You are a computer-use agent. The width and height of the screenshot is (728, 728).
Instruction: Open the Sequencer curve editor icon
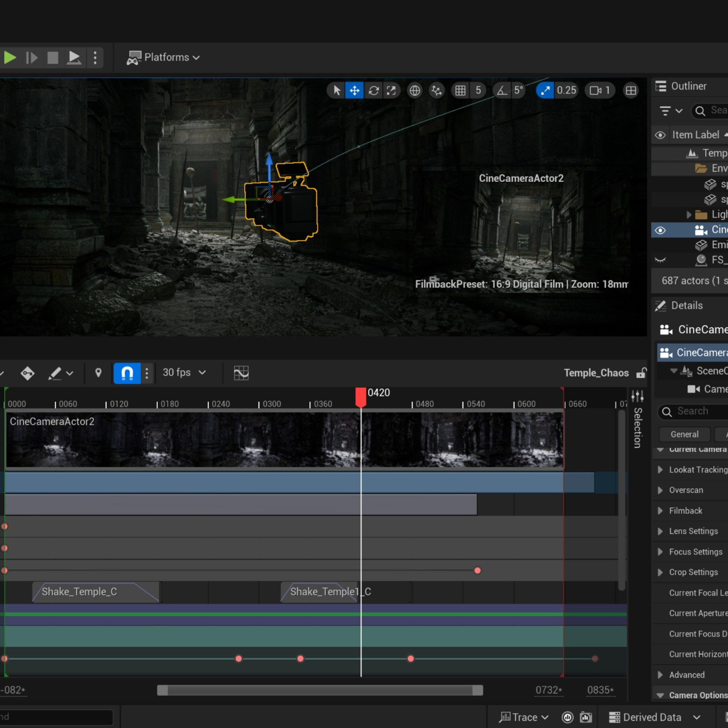241,373
